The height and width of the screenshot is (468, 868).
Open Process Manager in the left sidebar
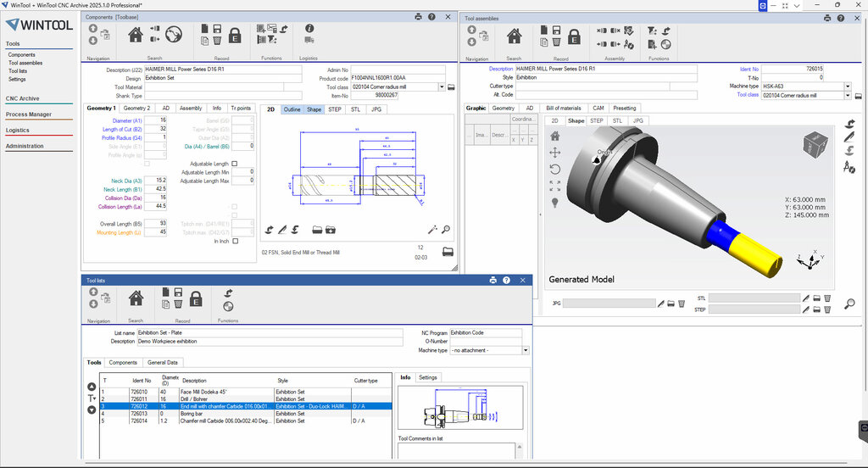tap(29, 114)
